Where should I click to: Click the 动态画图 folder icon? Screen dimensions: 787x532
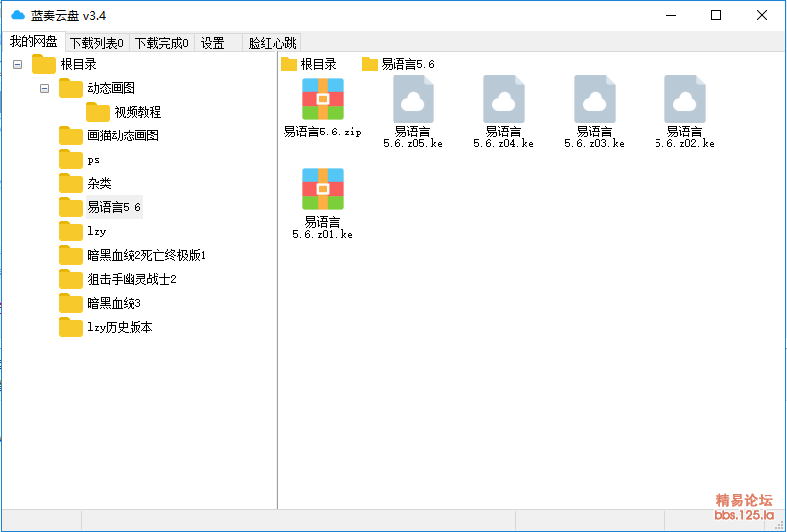tap(71, 88)
